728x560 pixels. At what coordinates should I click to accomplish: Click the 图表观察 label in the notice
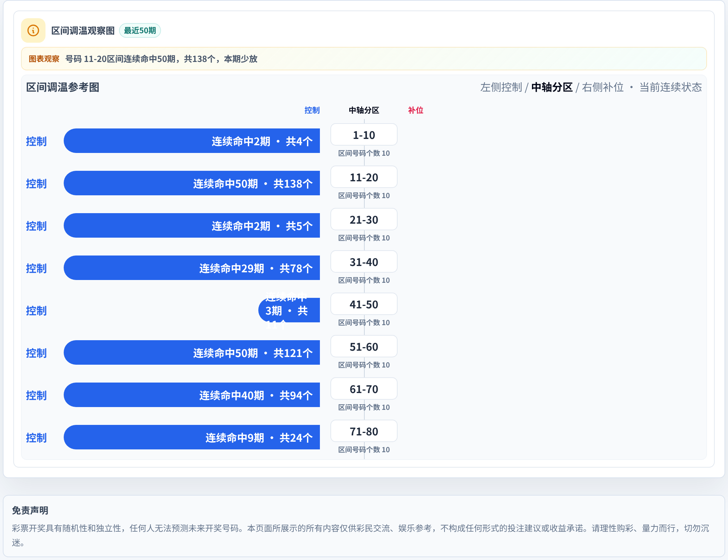pyautogui.click(x=44, y=59)
